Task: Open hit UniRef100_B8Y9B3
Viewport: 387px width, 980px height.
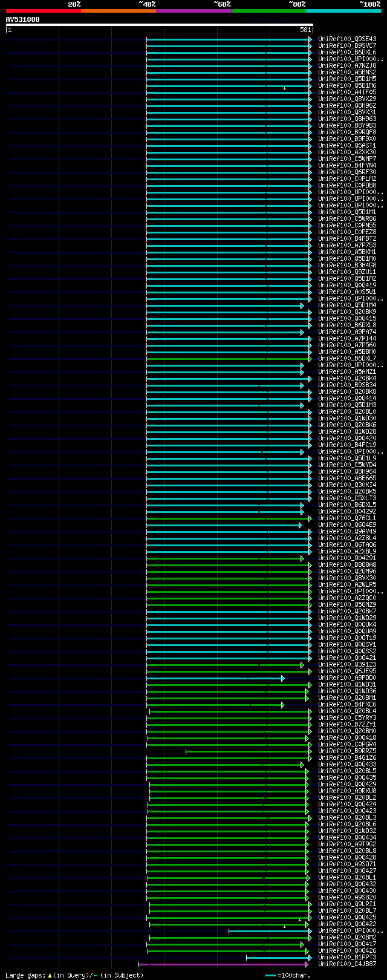Action: [x=347, y=126]
